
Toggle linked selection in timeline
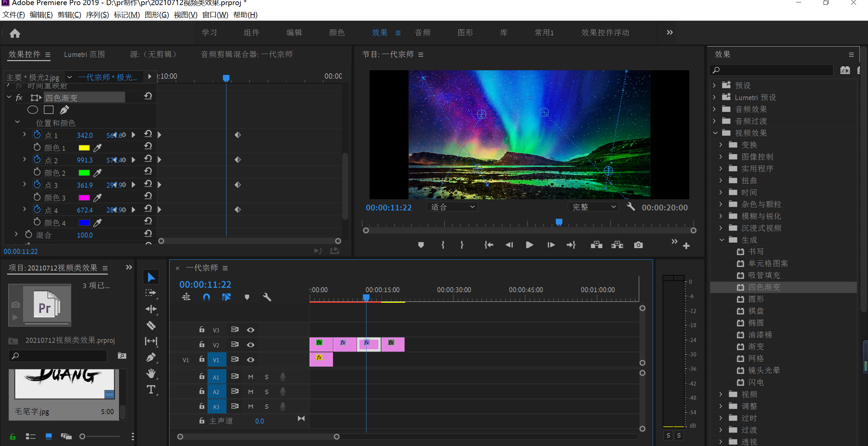point(226,297)
